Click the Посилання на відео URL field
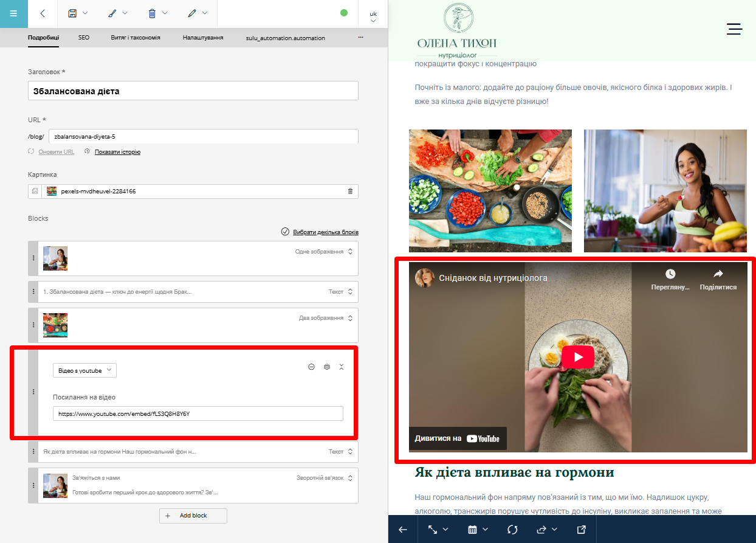 click(198, 413)
